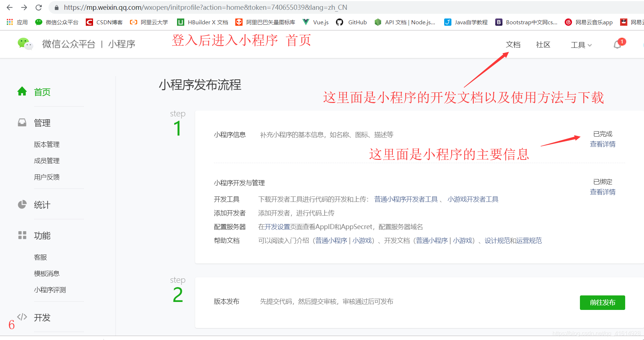Select 小程序评测 in sidebar
The width and height of the screenshot is (644, 340).
pos(50,290)
